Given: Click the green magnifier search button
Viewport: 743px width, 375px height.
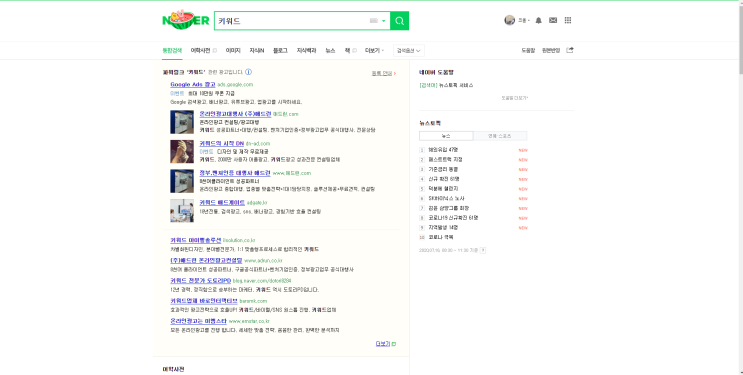Looking at the screenshot, I should point(399,21).
